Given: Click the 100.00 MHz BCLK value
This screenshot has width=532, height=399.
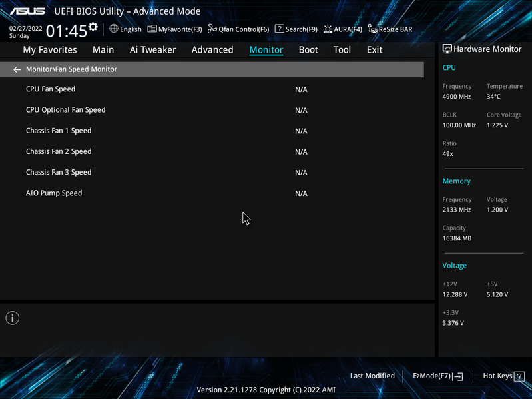Looking at the screenshot, I should coord(459,125).
